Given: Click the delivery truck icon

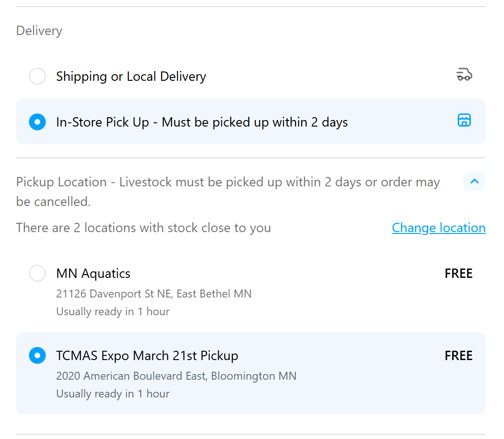Looking at the screenshot, I should [464, 75].
